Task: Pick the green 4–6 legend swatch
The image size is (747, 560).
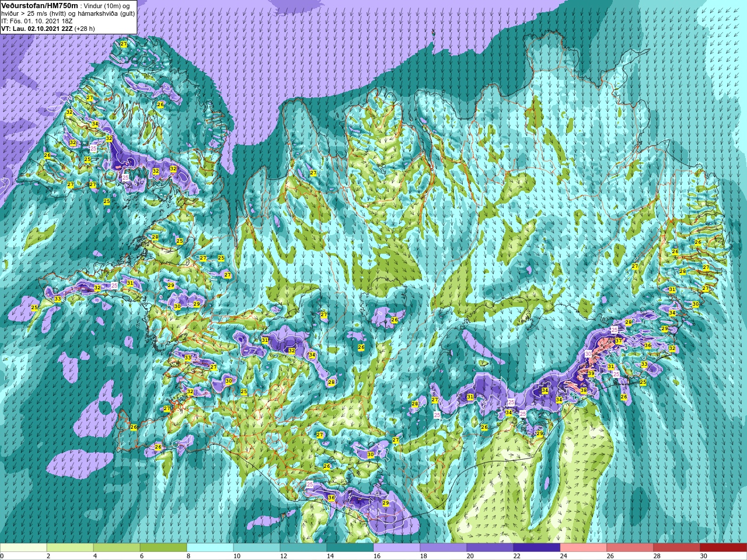Action: click(117, 548)
